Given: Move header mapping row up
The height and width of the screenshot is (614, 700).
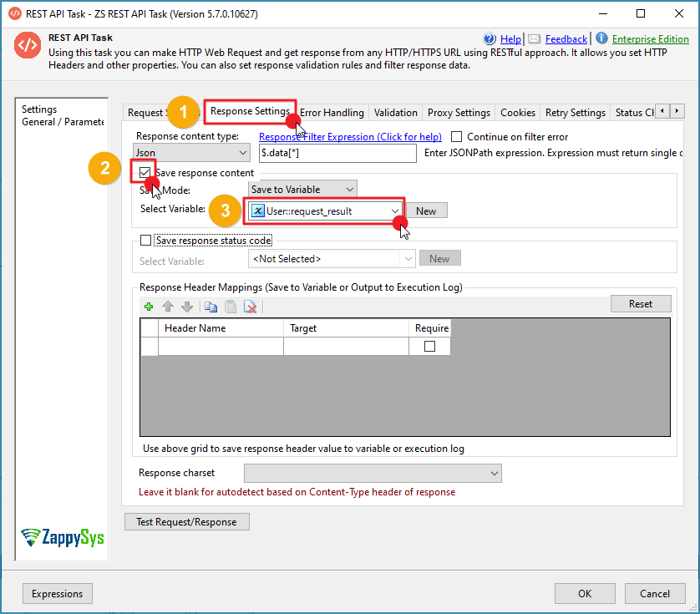Looking at the screenshot, I should 167,307.
